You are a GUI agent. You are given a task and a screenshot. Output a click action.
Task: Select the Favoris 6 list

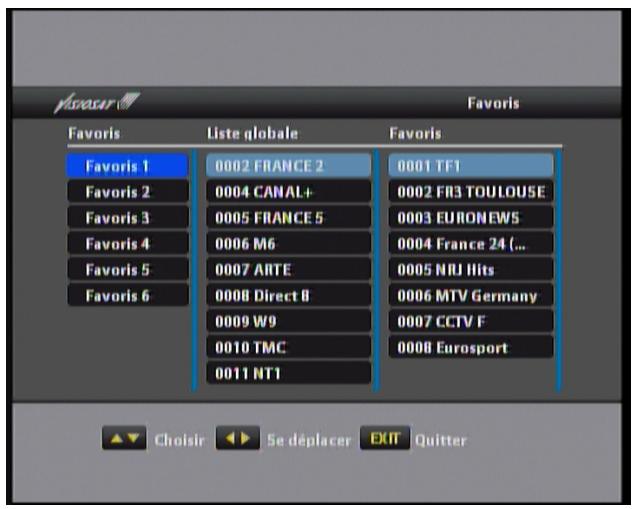(x=128, y=296)
